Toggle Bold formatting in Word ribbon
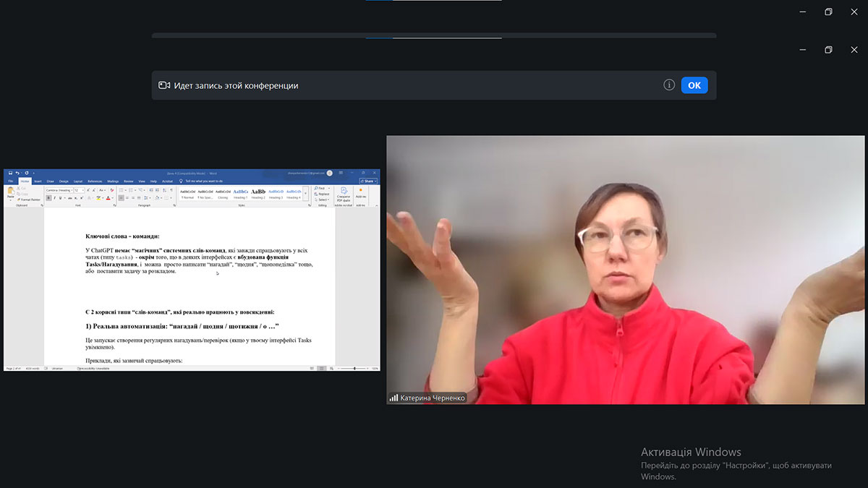868x488 pixels. point(49,197)
